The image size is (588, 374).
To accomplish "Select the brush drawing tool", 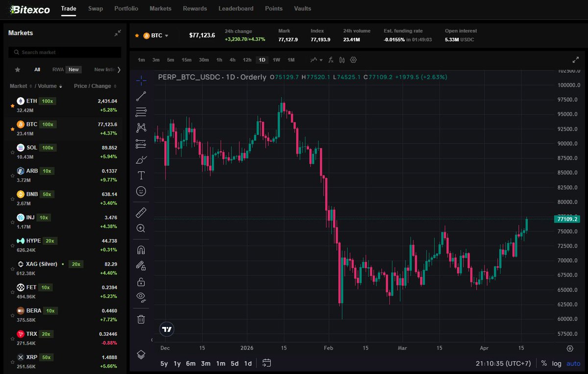I will 141,160.
